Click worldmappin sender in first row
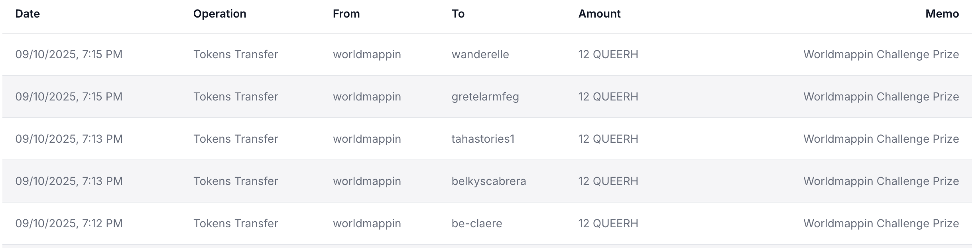The image size is (980, 248). click(x=367, y=54)
